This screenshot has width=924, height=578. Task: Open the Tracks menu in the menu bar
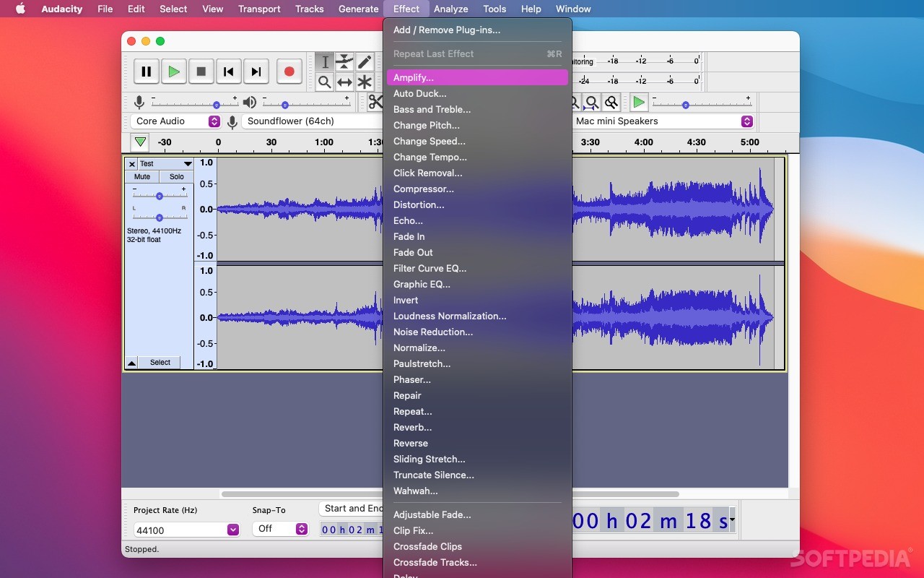point(310,9)
